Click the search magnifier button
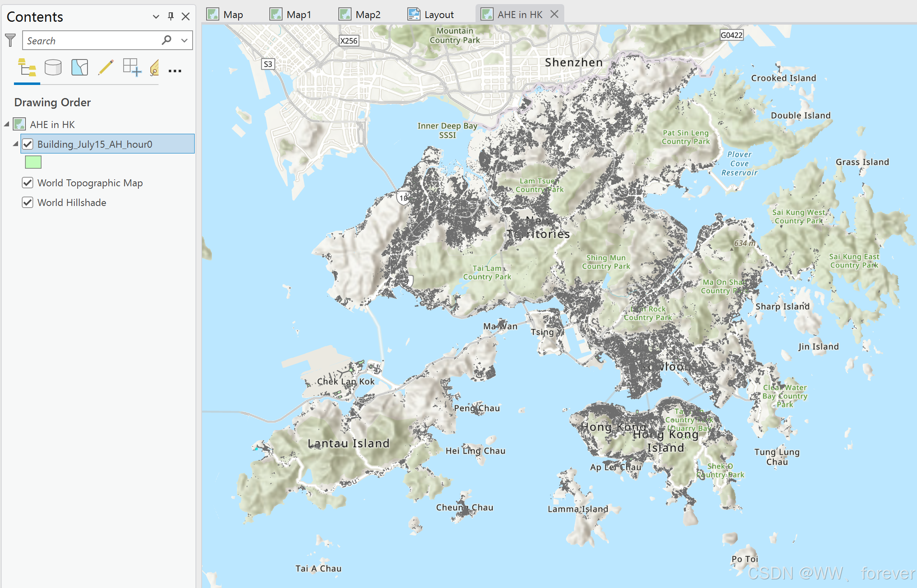917x588 pixels. pos(166,40)
